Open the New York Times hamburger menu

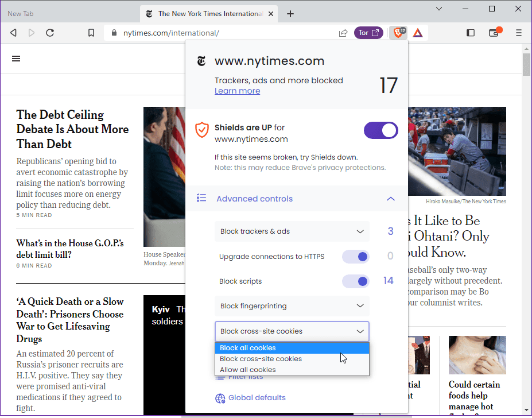[x=16, y=58]
